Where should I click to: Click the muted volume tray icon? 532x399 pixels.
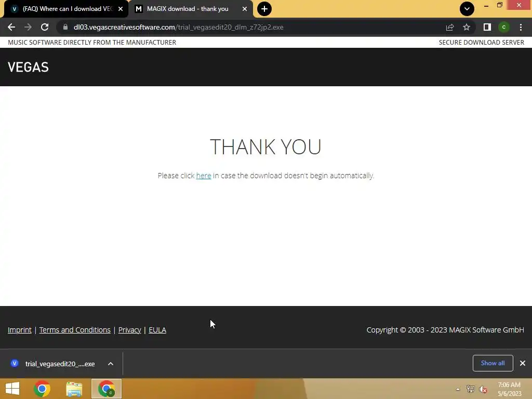[483, 389]
